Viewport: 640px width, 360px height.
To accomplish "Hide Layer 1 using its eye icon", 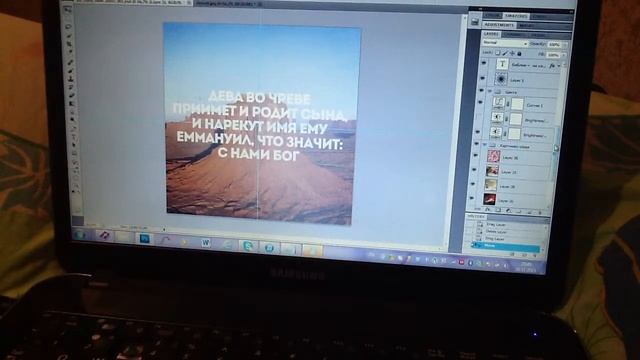I will pos(483,78).
